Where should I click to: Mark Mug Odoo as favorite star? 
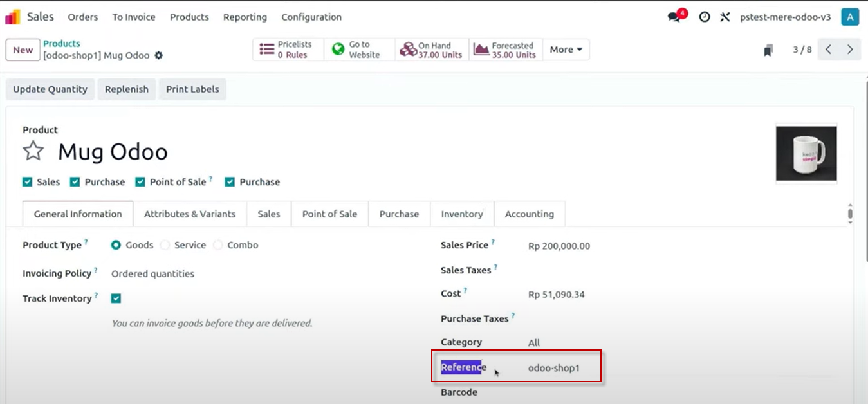tap(33, 151)
